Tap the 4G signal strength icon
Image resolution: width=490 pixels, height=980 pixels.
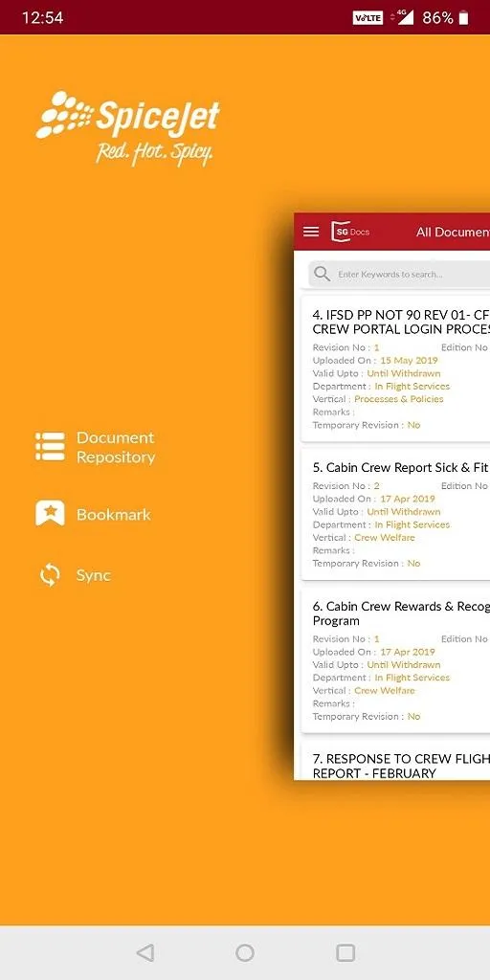click(402, 17)
